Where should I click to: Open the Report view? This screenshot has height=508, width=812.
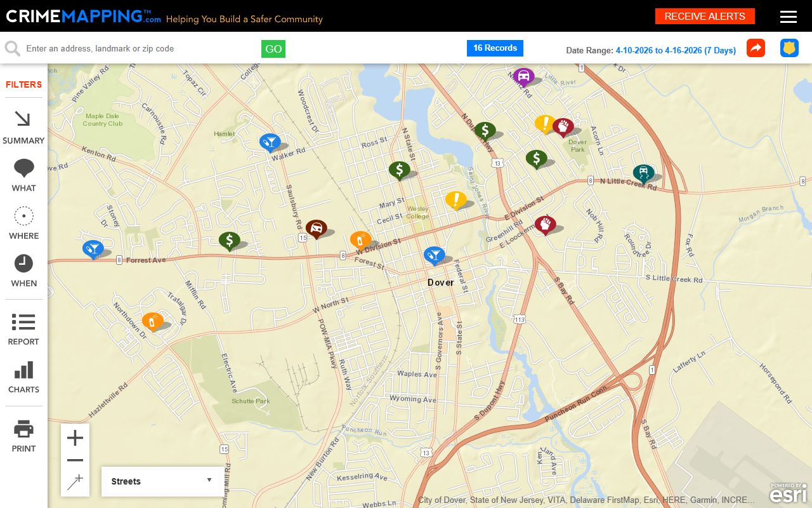point(23,329)
